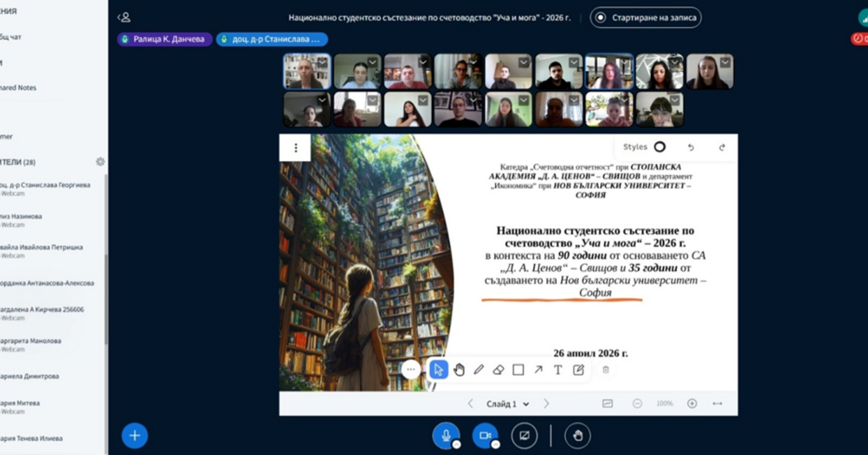Toggle the webcam share button
Image resolution: width=868 pixels, height=455 pixels.
[485, 435]
